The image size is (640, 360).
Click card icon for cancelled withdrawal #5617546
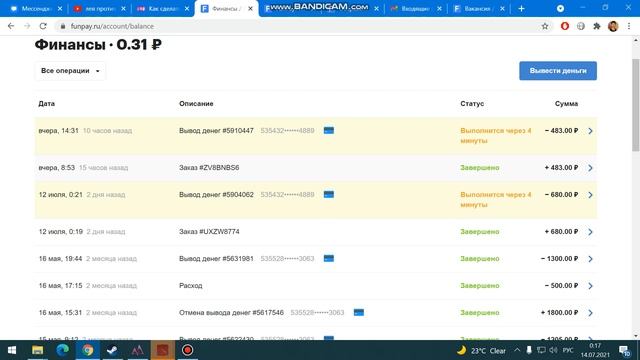[x=358, y=313]
